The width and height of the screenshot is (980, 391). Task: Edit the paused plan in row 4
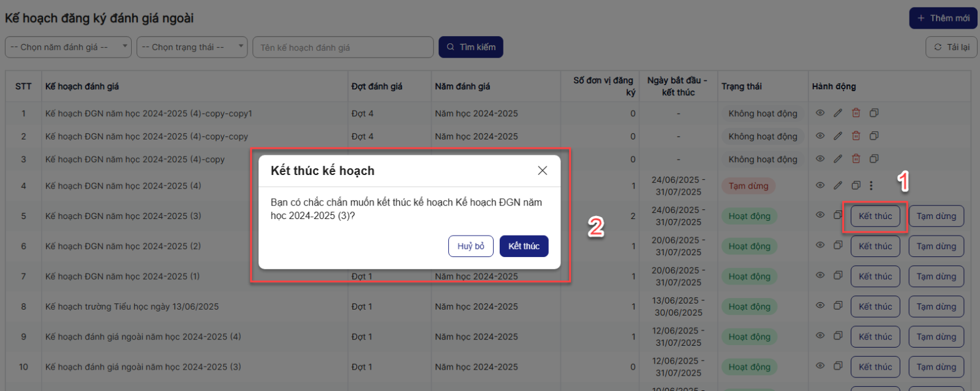[x=838, y=185]
